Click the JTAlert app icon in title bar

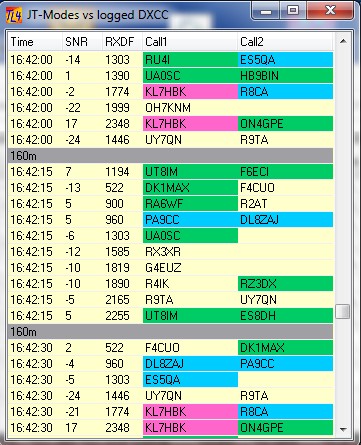[x=14, y=15]
